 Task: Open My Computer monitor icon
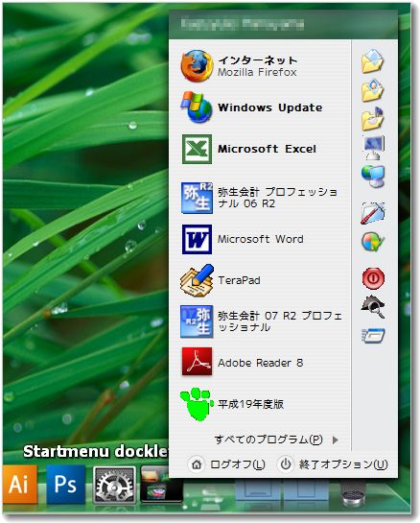click(373, 148)
